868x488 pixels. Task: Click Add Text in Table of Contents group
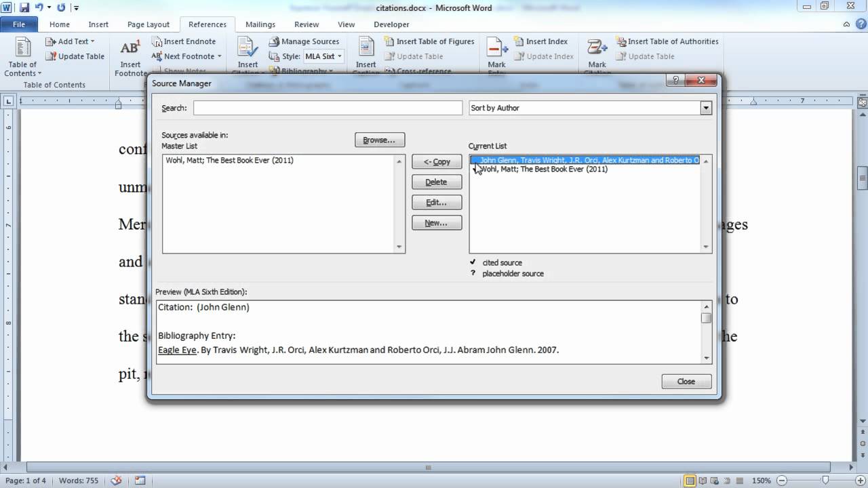[x=70, y=41]
